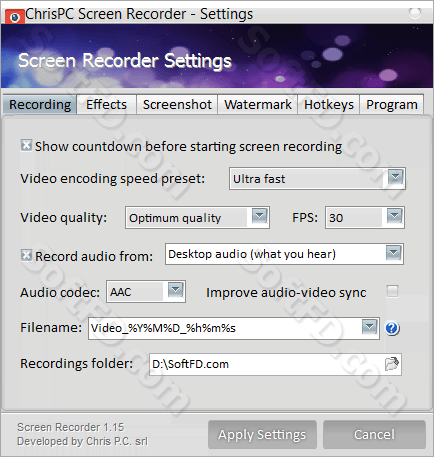
Task: Toggle Show countdown before recording checkbox
Action: coord(26,145)
